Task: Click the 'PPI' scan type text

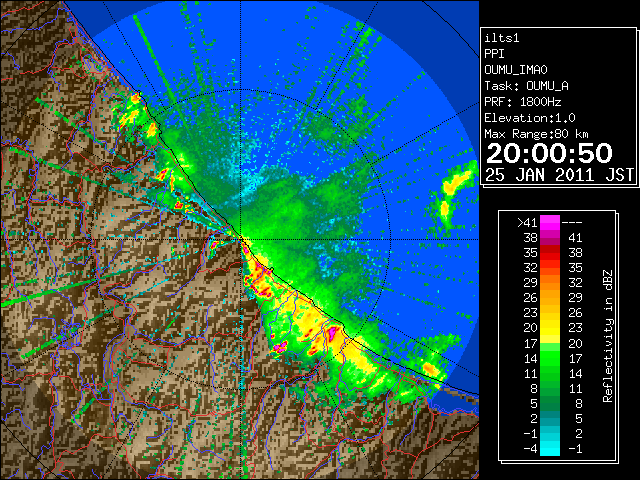Action: click(x=494, y=54)
